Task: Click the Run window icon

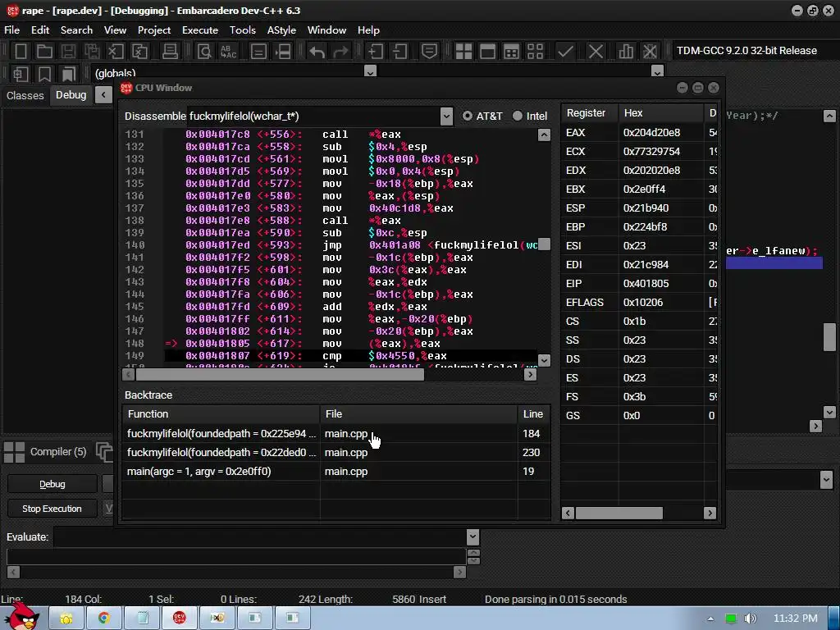Action: click(x=487, y=51)
